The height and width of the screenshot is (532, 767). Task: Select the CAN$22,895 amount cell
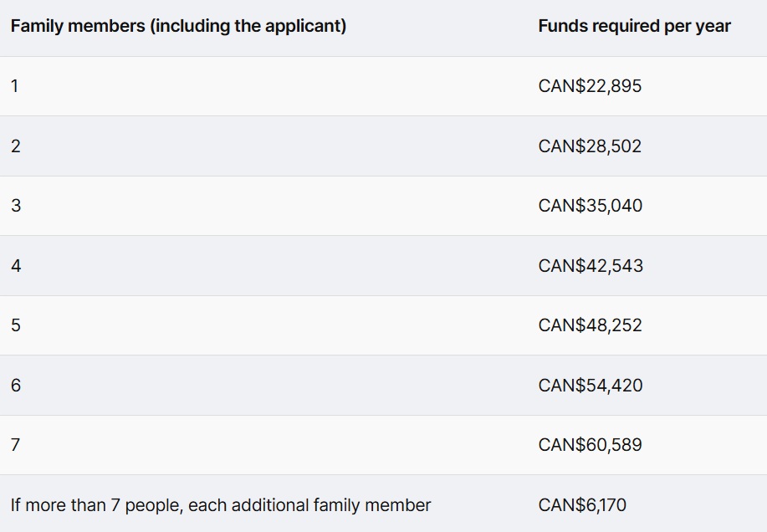(590, 86)
